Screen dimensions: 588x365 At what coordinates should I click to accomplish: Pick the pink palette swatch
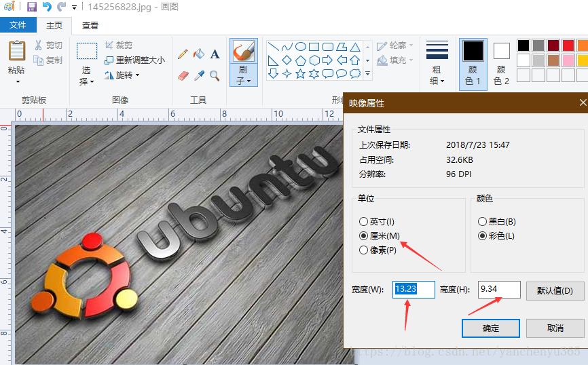(568, 60)
